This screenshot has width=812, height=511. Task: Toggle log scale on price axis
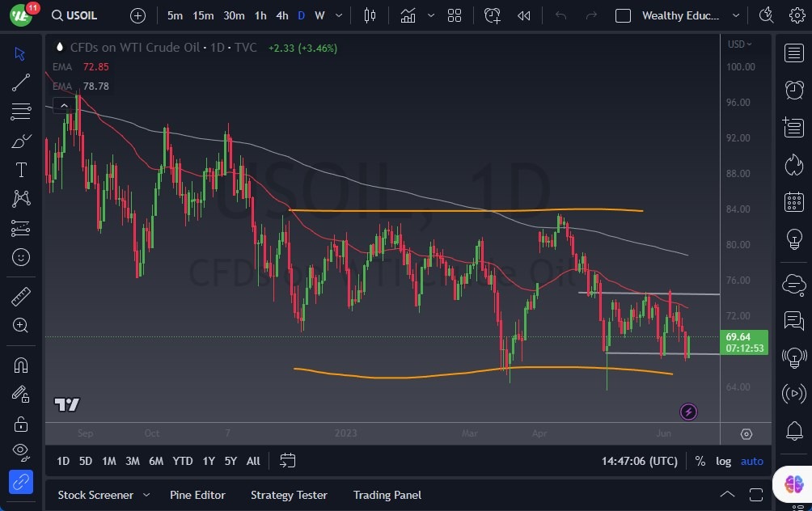pyautogui.click(x=723, y=461)
